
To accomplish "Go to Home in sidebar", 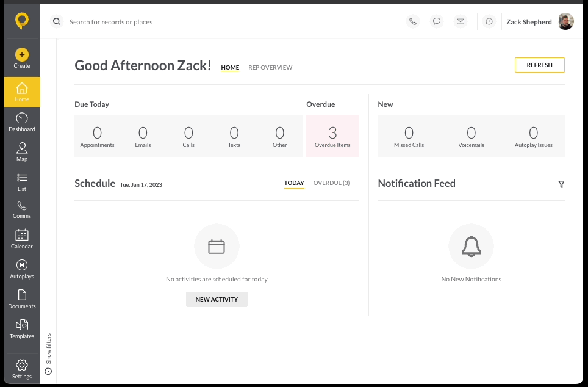I will 22,92.
